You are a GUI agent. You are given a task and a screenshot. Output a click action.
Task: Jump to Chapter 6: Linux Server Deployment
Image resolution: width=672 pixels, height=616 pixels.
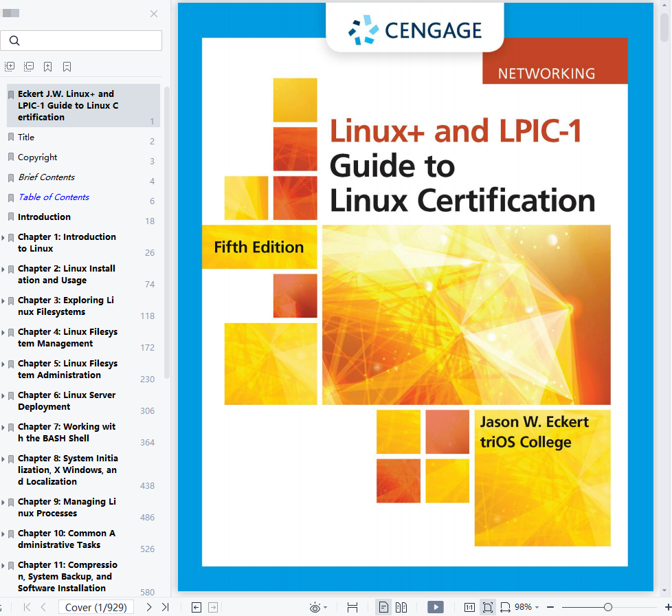click(67, 401)
